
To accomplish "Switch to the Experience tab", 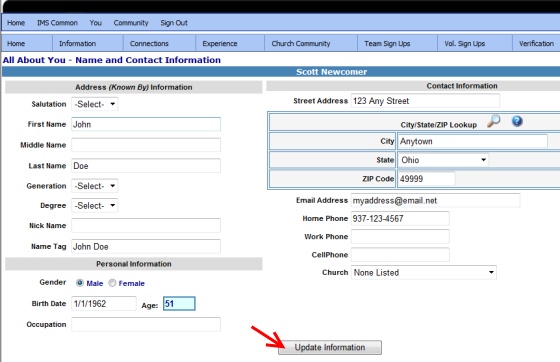I will pyautogui.click(x=230, y=44).
